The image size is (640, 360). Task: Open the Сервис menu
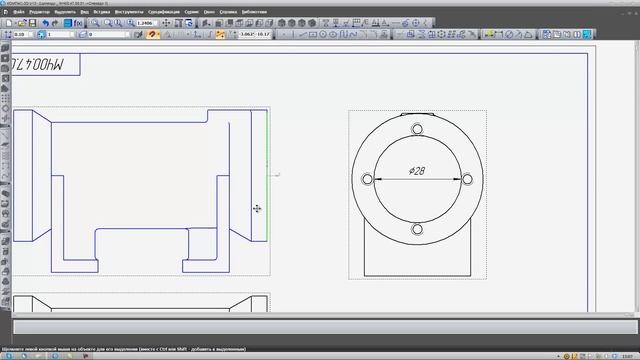tap(191, 12)
